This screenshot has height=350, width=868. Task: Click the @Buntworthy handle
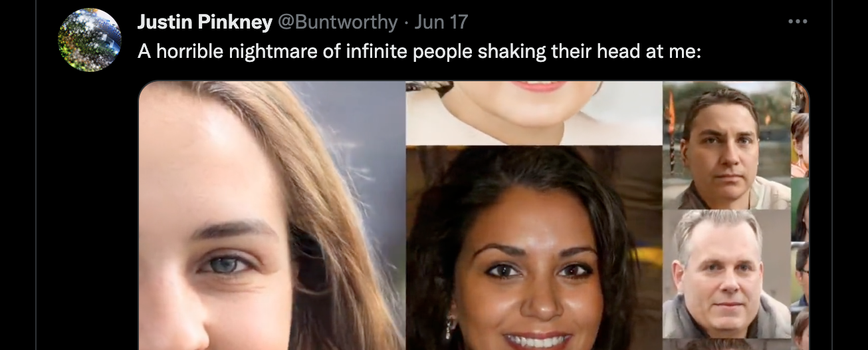tap(337, 22)
